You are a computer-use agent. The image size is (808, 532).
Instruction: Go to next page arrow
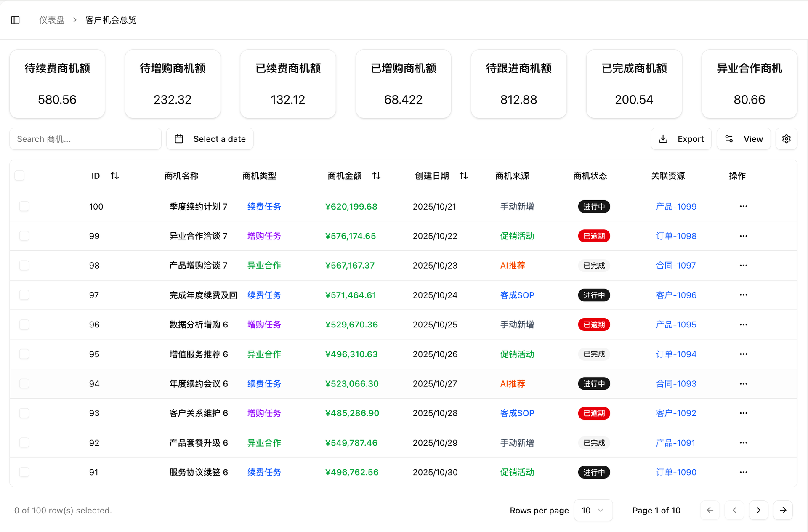[758, 510]
